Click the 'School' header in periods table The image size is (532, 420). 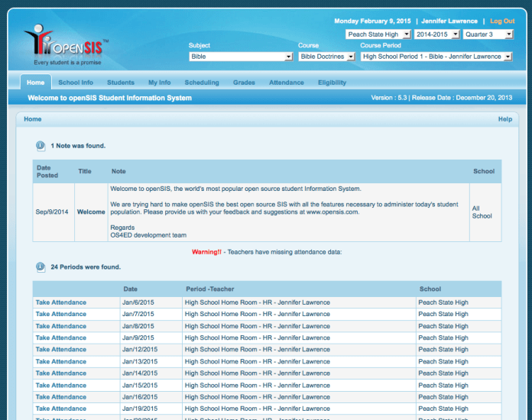pyautogui.click(x=430, y=289)
